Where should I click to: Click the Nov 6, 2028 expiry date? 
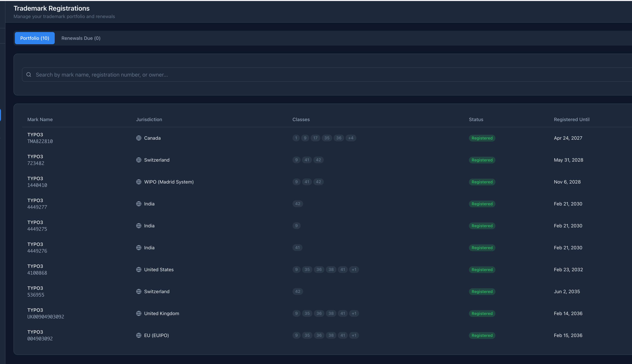point(567,182)
